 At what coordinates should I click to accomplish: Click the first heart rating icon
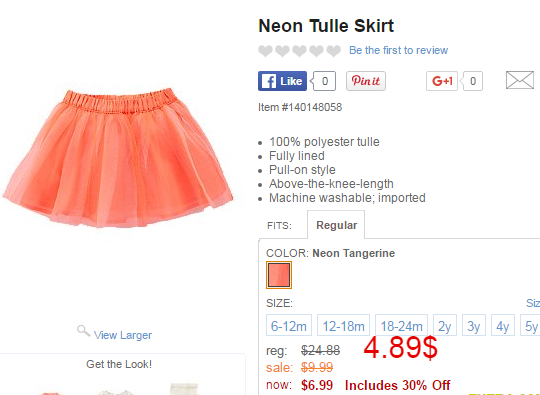(265, 51)
